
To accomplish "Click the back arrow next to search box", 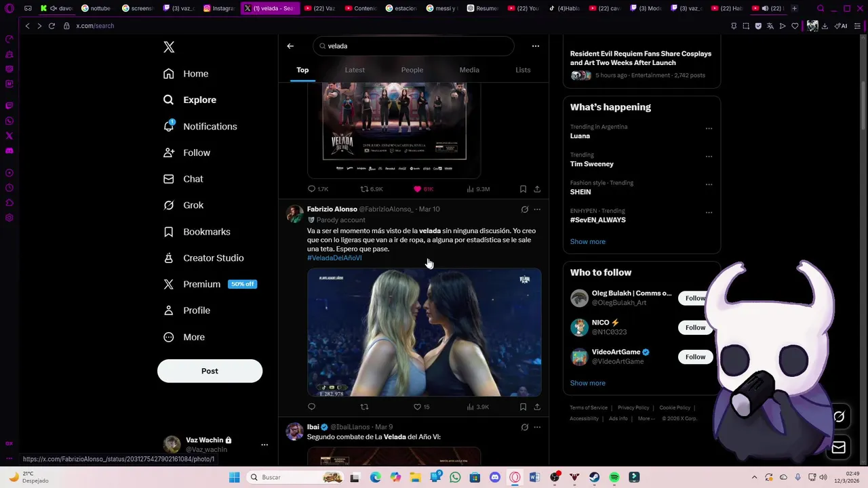I will 290,46.
